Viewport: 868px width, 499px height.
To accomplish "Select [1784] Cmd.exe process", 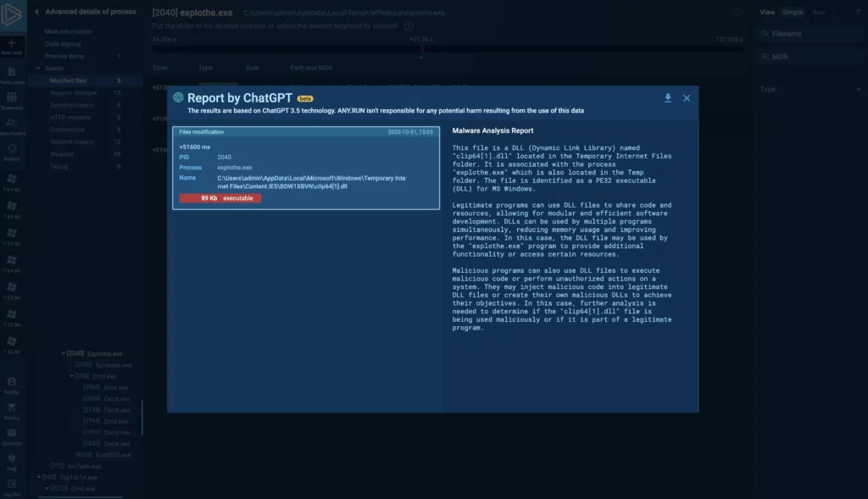I will [105, 421].
